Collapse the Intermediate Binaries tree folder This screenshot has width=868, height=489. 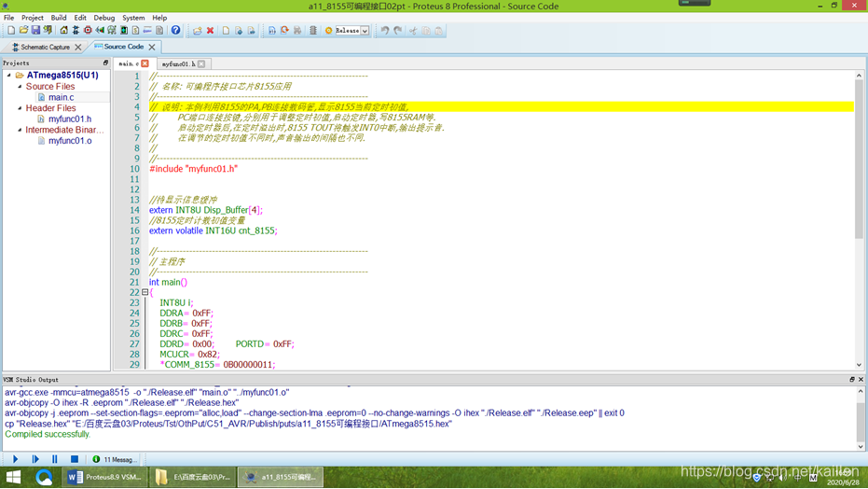click(20, 130)
